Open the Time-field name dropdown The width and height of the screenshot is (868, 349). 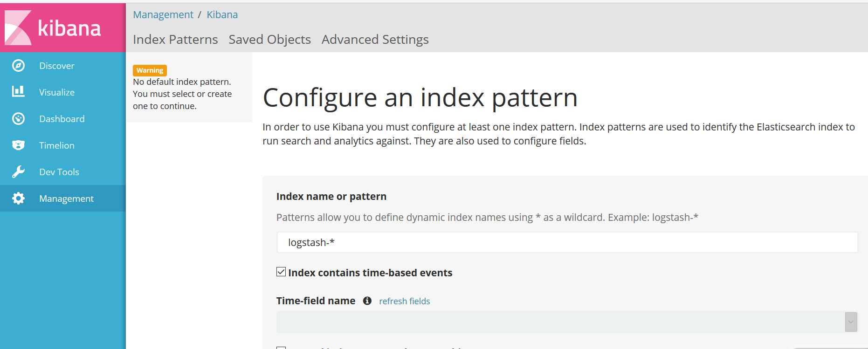(x=559, y=322)
